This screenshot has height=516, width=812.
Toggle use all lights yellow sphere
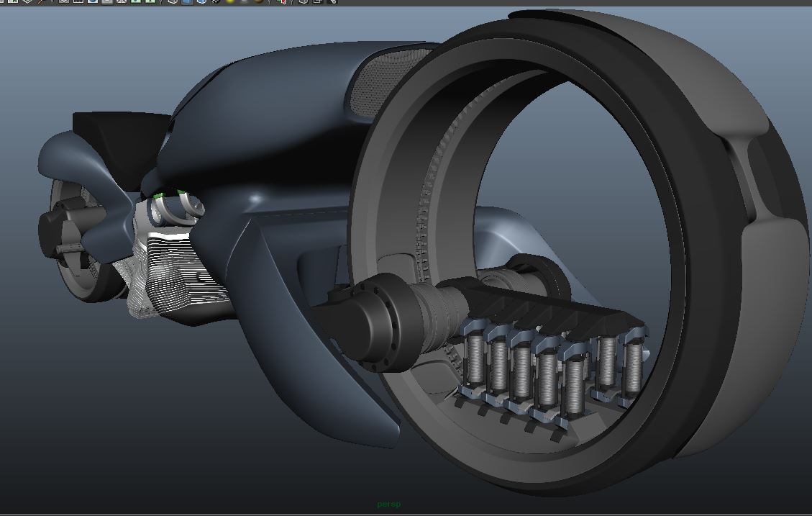pos(230,1)
